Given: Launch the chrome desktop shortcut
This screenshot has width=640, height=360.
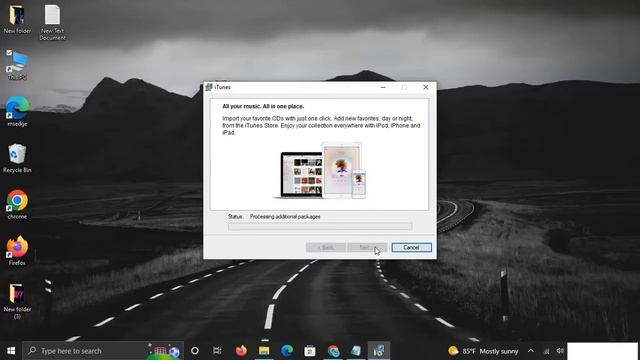Looking at the screenshot, I should pyautogui.click(x=17, y=204).
